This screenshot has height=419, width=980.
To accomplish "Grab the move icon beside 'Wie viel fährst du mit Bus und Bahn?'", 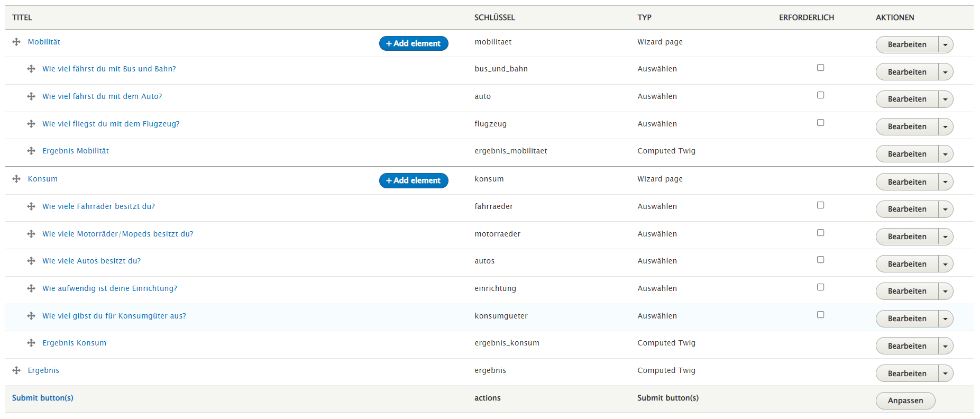I will tap(32, 69).
